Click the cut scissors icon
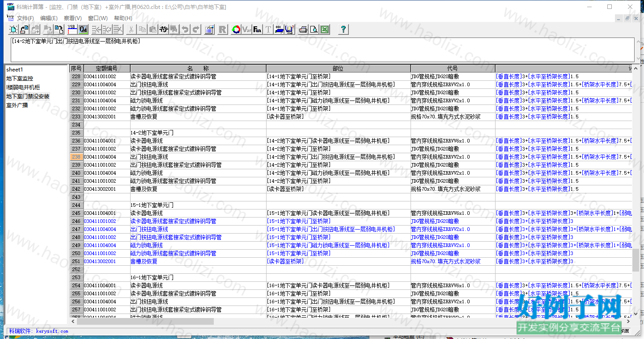 (x=131, y=29)
